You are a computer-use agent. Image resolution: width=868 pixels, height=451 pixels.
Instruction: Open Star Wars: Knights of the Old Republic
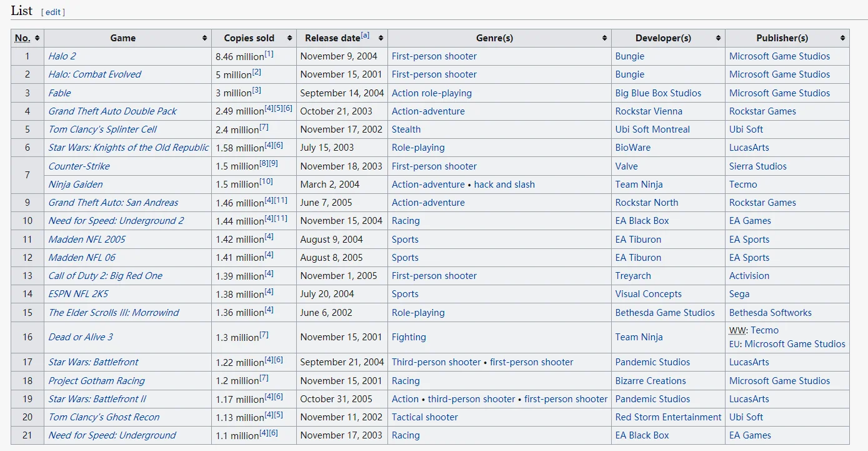pyautogui.click(x=128, y=148)
